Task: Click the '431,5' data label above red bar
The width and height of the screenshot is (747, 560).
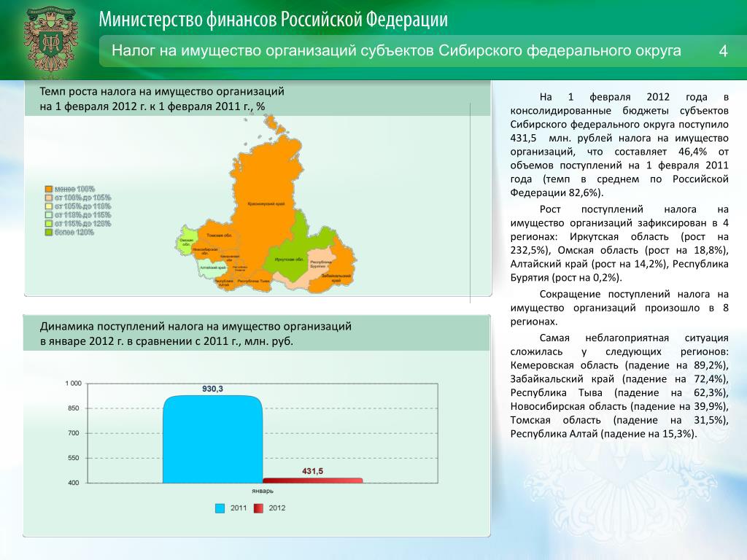Action: point(312,471)
